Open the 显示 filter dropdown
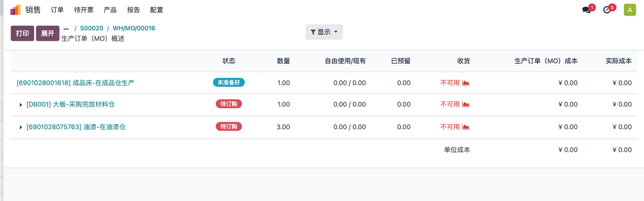Image resolution: width=644 pixels, height=201 pixels. tap(324, 32)
